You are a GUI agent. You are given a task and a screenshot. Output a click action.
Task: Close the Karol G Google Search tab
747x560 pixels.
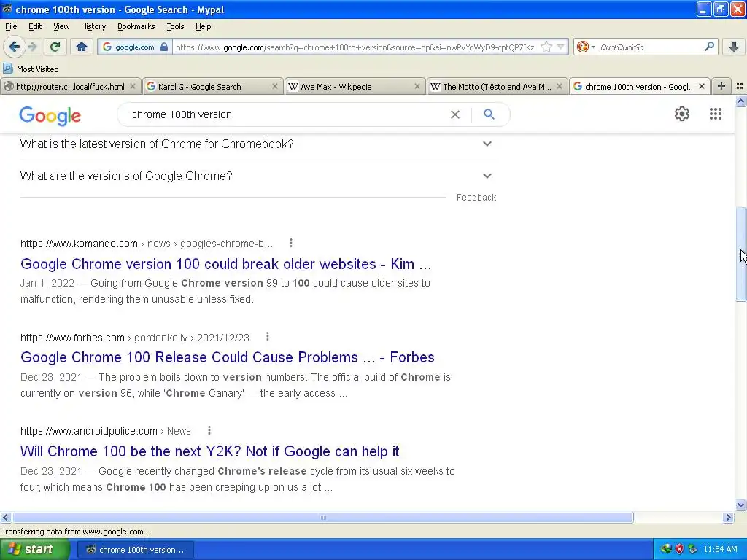[274, 86]
